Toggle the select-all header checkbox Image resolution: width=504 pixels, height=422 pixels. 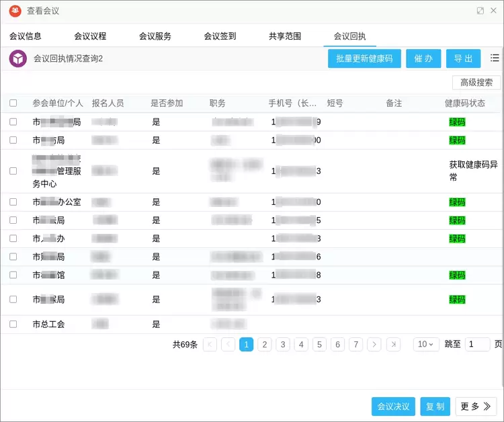13,103
